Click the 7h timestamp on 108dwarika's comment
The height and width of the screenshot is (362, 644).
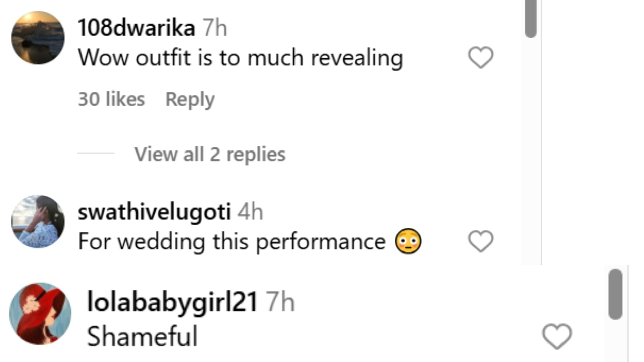point(215,27)
